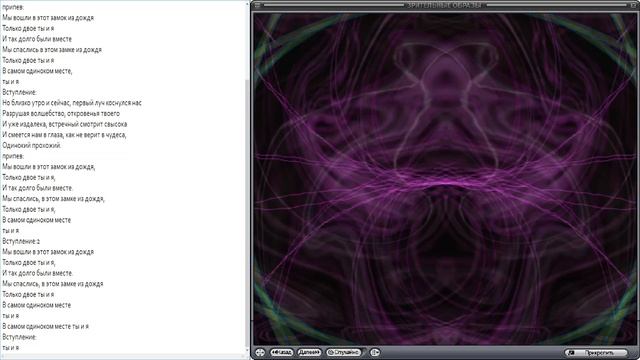
Task: Click 'И смеется нам в глаза' lyric line
Action: click(64, 135)
